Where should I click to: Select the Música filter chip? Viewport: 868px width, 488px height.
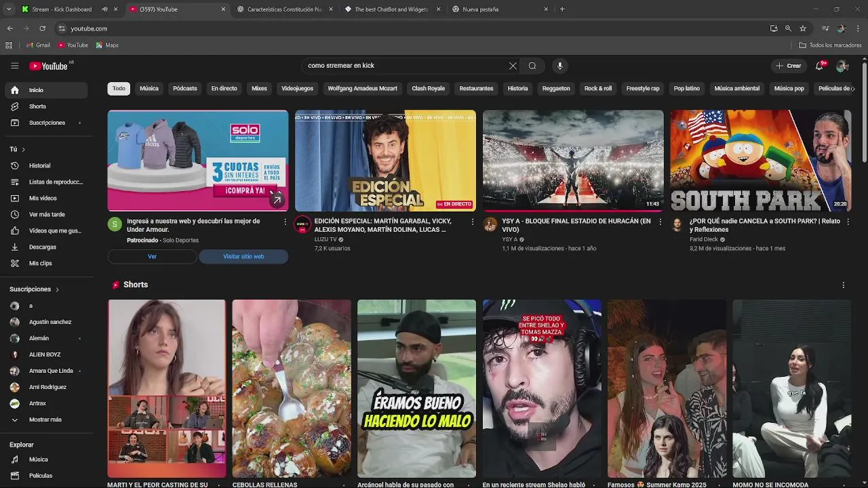(x=149, y=89)
